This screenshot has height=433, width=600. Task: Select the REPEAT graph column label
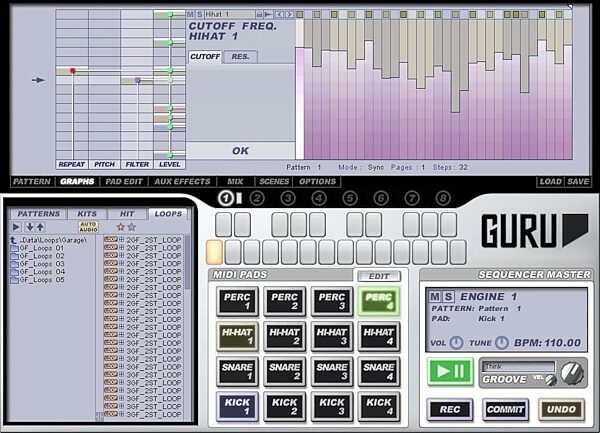[x=72, y=164]
